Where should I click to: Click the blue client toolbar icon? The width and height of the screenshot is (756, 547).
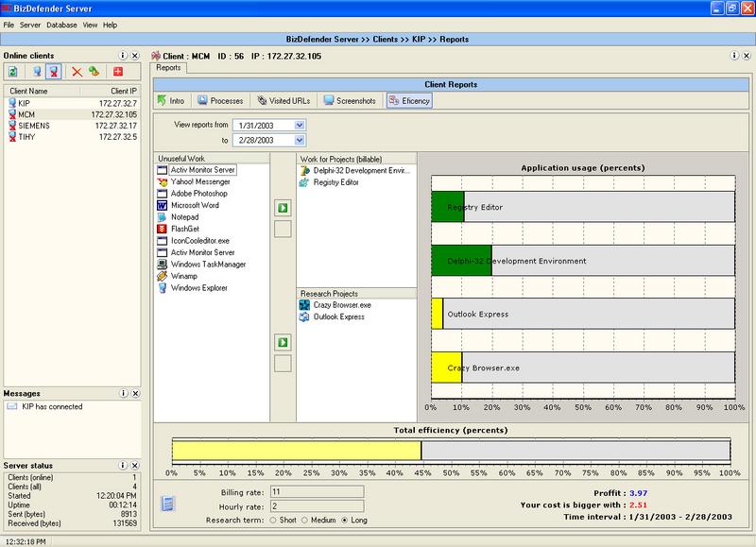pyautogui.click(x=37, y=72)
